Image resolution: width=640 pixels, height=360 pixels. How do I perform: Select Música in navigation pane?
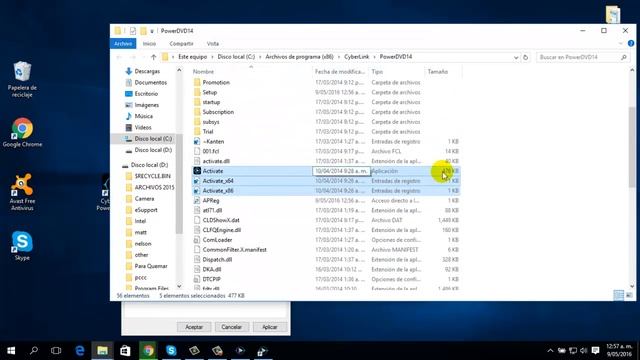point(143,116)
